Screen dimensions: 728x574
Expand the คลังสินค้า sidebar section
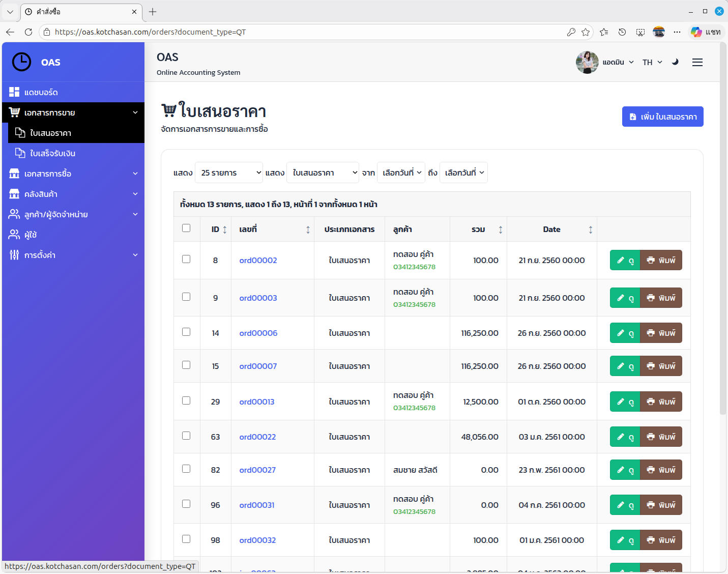coord(73,194)
